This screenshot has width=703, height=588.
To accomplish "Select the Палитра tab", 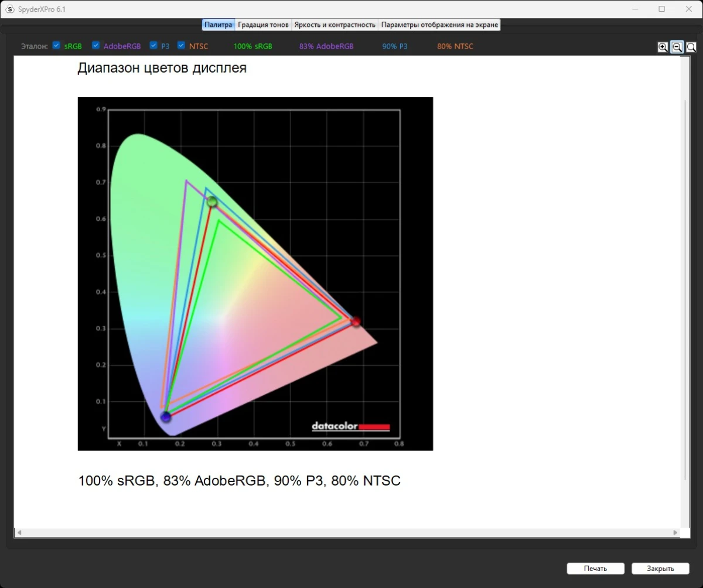I will coord(219,25).
